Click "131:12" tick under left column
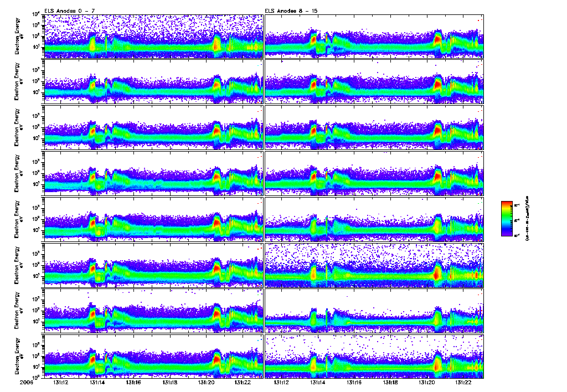 (x=61, y=382)
